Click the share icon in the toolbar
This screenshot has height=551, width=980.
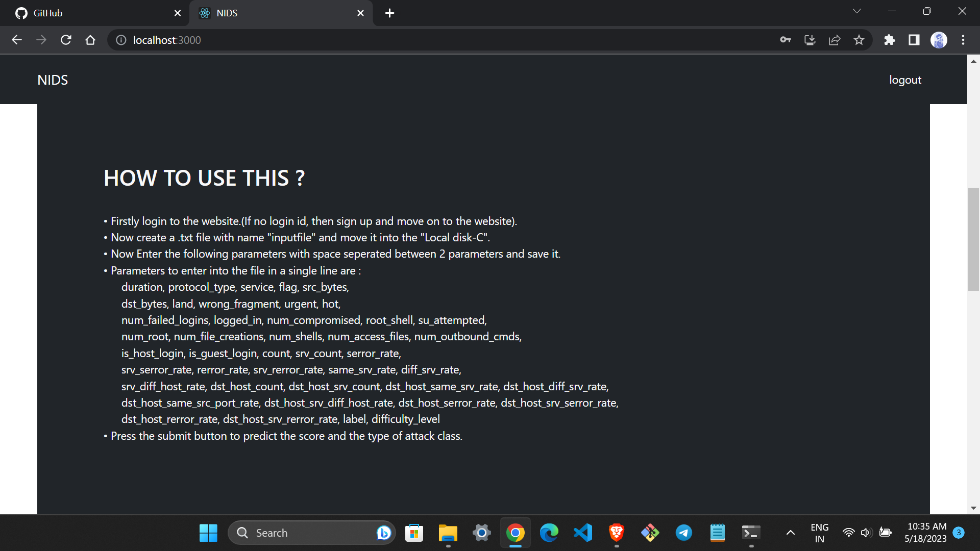(x=835, y=40)
